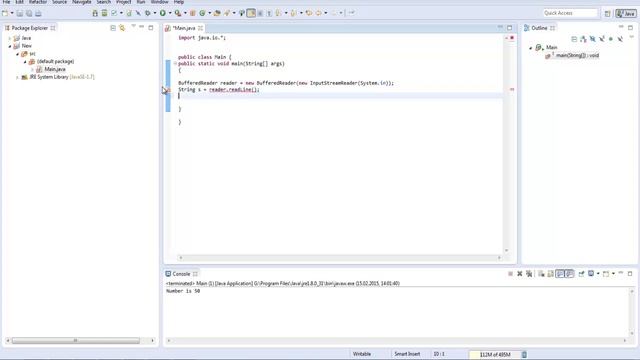Expand JRE System Library node

[x=18, y=77]
